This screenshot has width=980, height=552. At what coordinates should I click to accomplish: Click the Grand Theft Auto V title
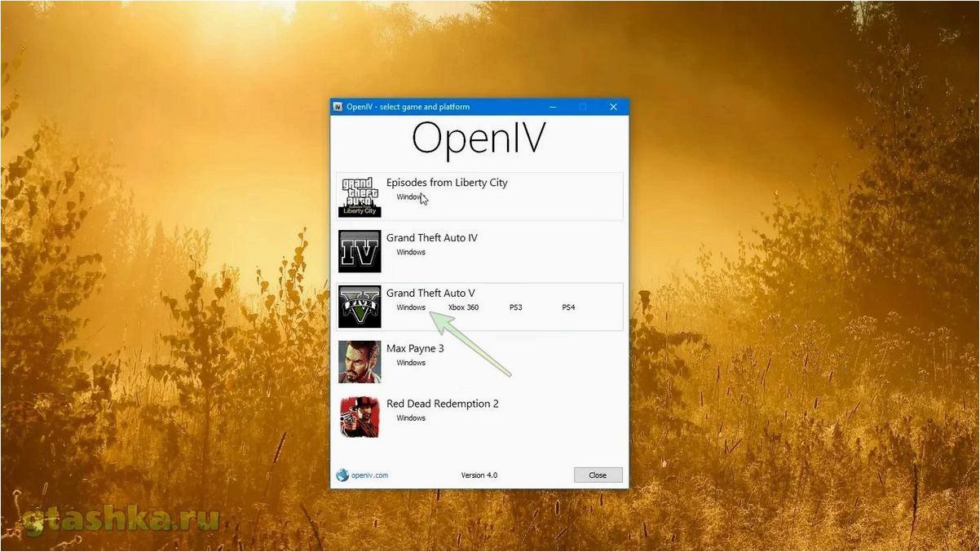tap(430, 294)
